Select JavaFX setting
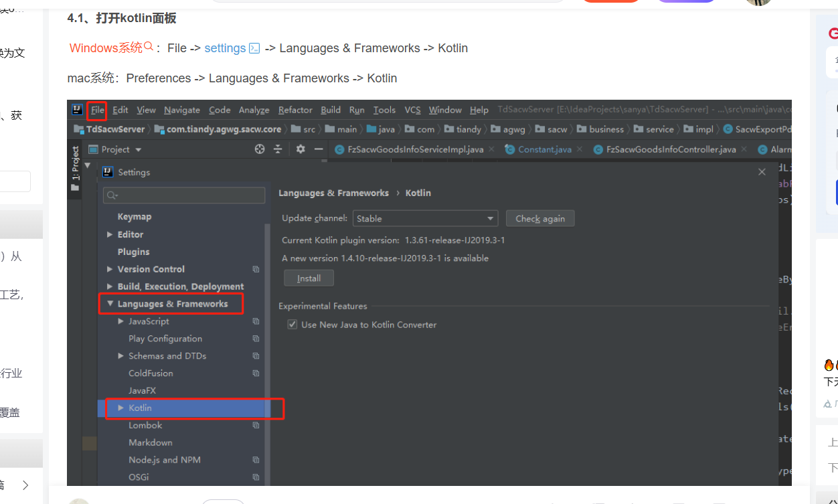Image resolution: width=838 pixels, height=504 pixels. point(142,390)
